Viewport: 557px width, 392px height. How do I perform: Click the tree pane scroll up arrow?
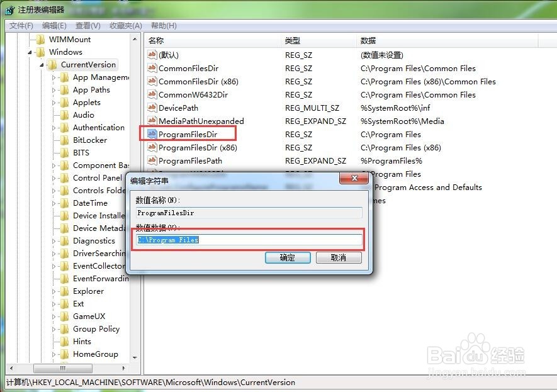(x=135, y=39)
